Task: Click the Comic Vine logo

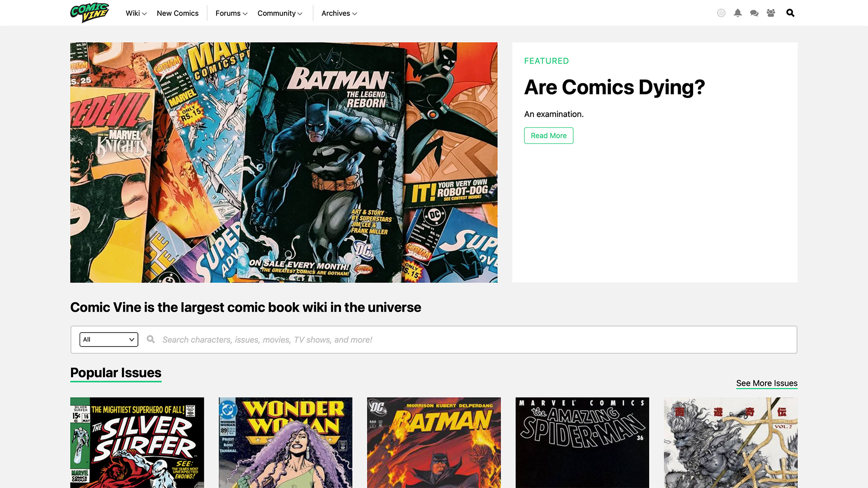Action: click(90, 13)
